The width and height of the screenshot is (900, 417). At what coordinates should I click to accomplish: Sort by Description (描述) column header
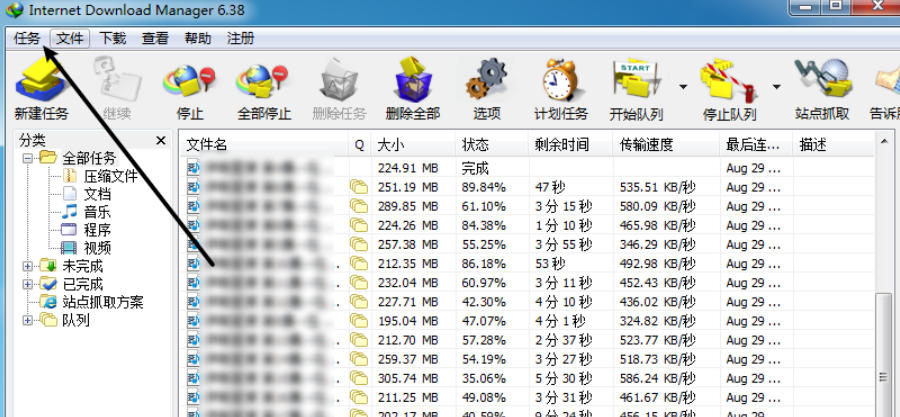click(834, 145)
